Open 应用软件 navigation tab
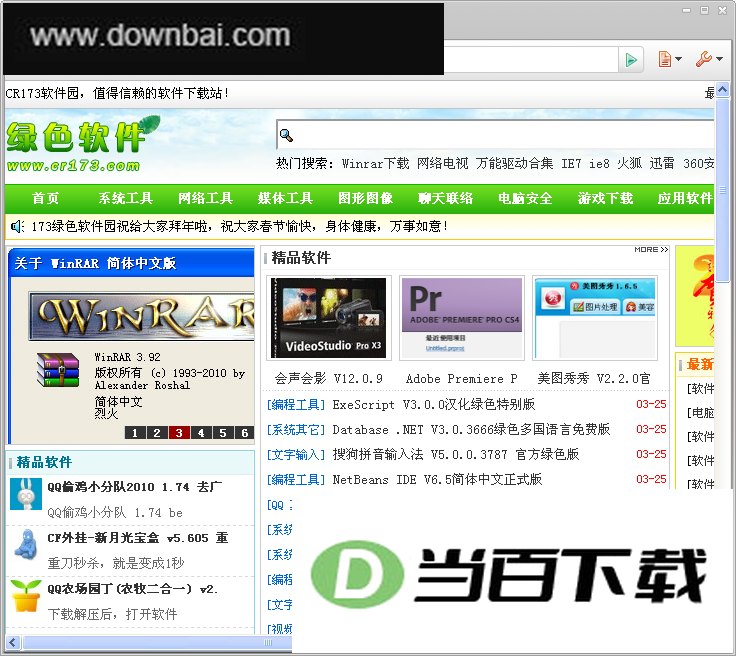Viewport: 736px width, 656px height. point(685,198)
